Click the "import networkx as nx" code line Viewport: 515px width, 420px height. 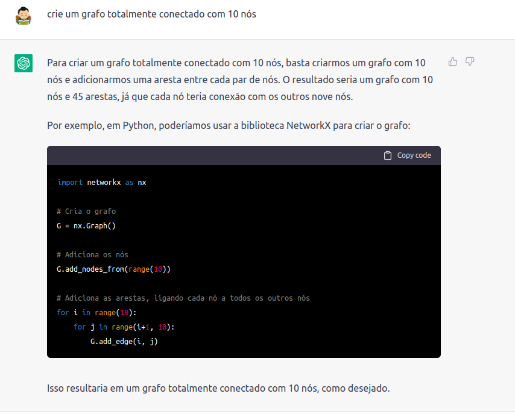click(x=101, y=182)
